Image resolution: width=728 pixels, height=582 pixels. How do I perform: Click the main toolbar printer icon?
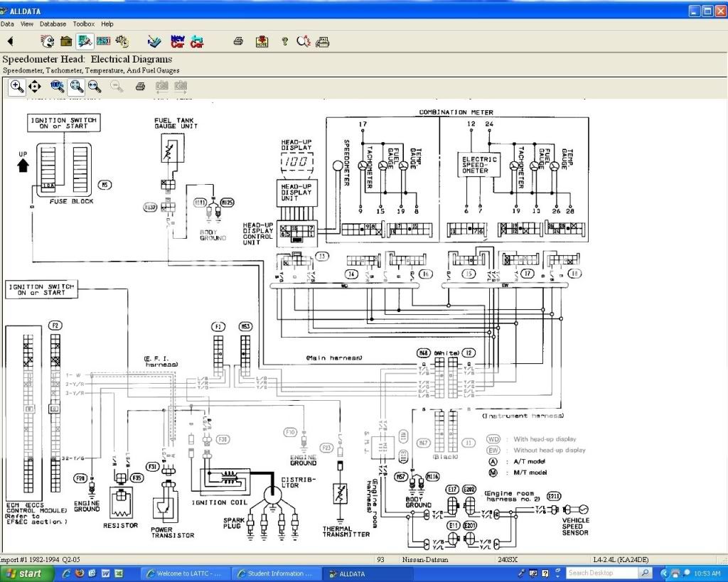(238, 41)
